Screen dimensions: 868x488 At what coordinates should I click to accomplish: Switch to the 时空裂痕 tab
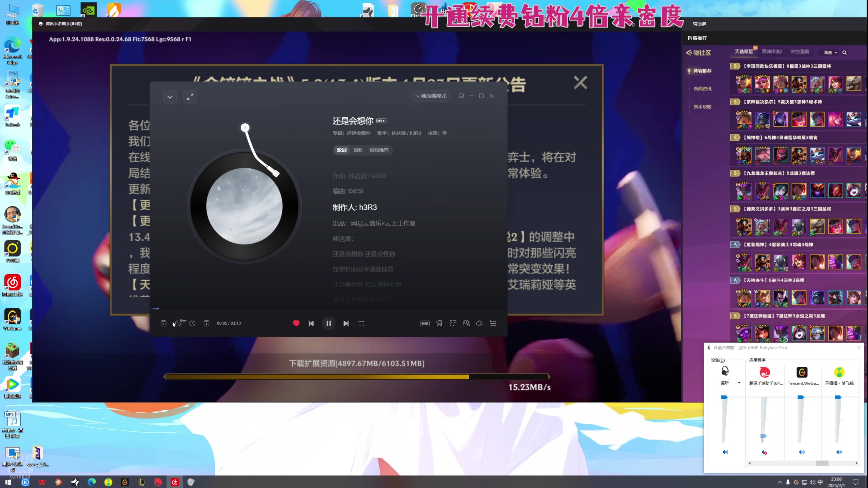(800, 52)
